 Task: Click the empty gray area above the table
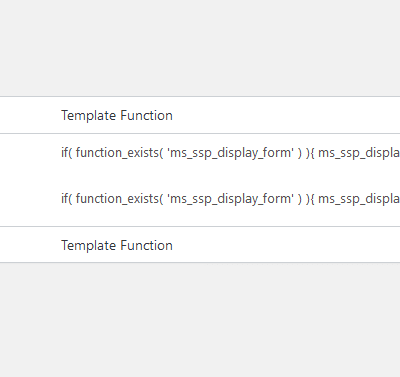200,48
